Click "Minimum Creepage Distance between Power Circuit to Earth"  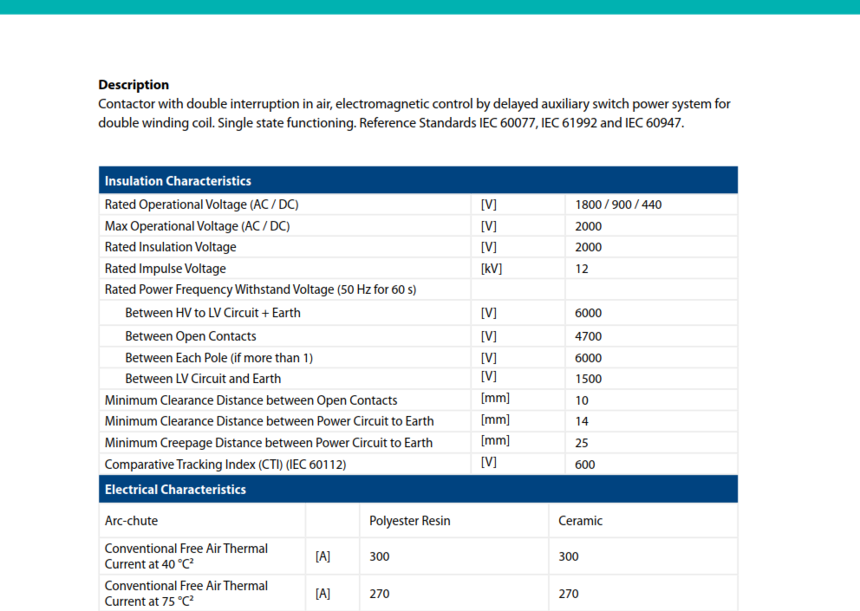(269, 443)
